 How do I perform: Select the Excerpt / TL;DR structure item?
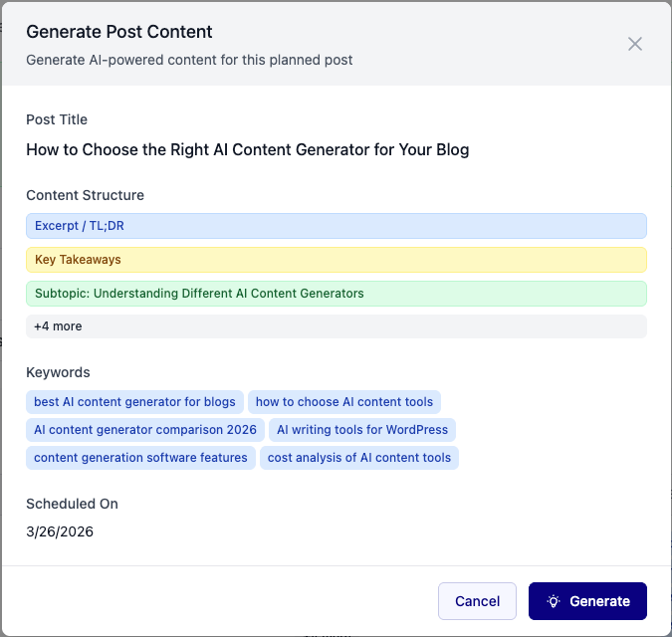[x=336, y=226]
